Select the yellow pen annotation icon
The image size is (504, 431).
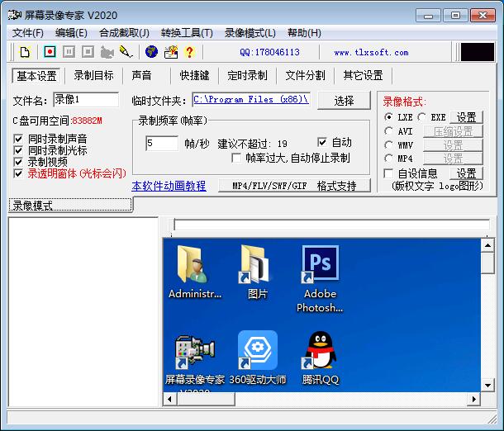click(x=126, y=52)
